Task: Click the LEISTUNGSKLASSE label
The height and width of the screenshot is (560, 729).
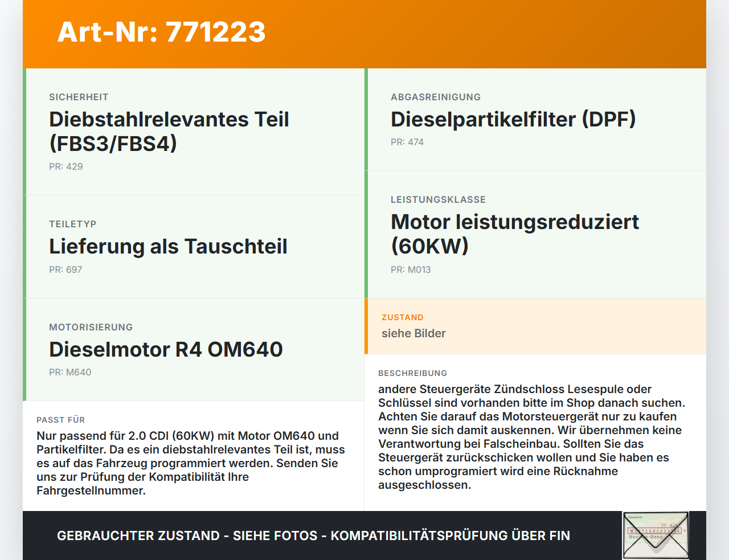Action: (x=438, y=200)
